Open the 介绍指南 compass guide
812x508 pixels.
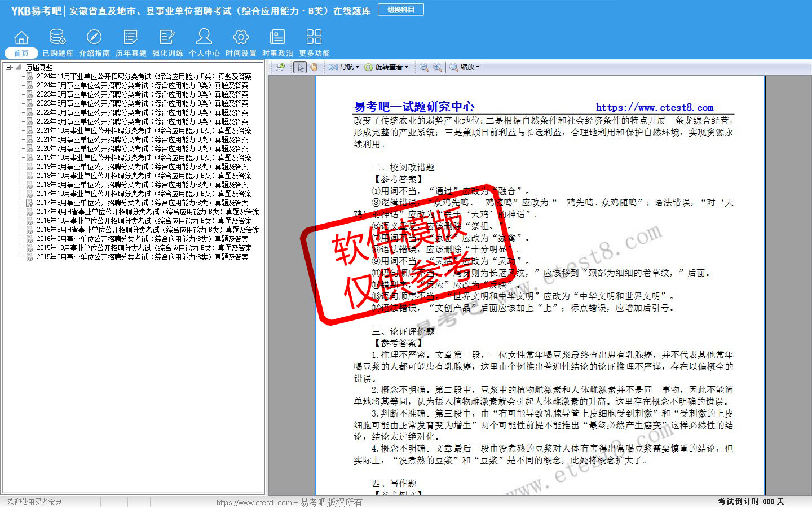click(x=94, y=42)
